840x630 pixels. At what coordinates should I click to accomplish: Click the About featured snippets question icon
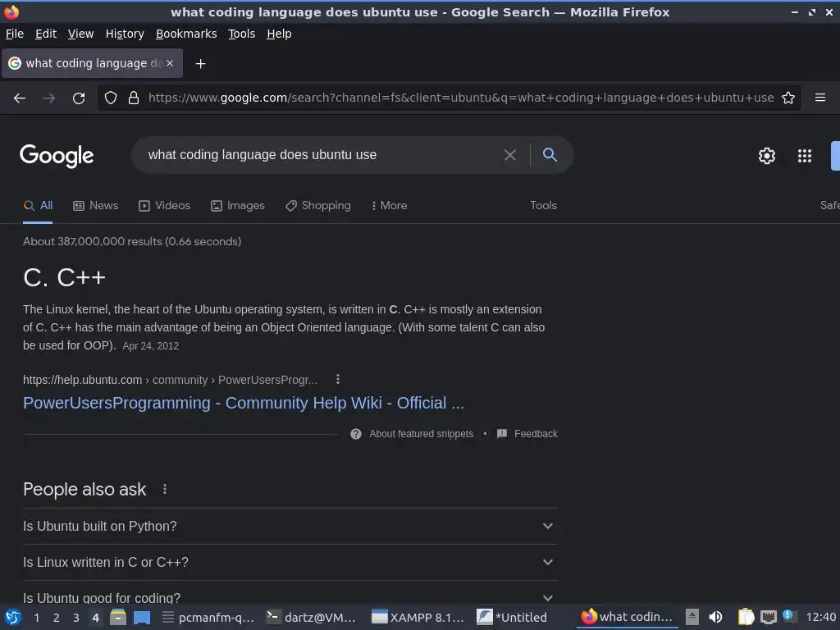pos(356,434)
